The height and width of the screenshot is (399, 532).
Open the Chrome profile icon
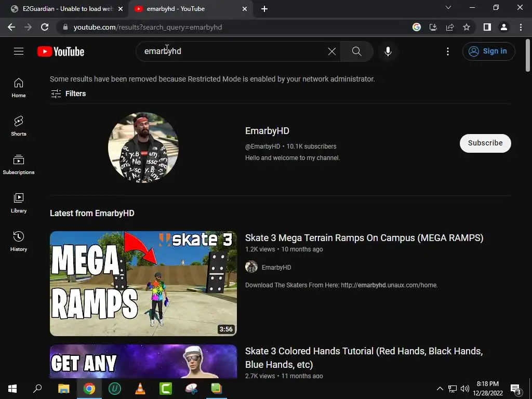click(x=504, y=27)
